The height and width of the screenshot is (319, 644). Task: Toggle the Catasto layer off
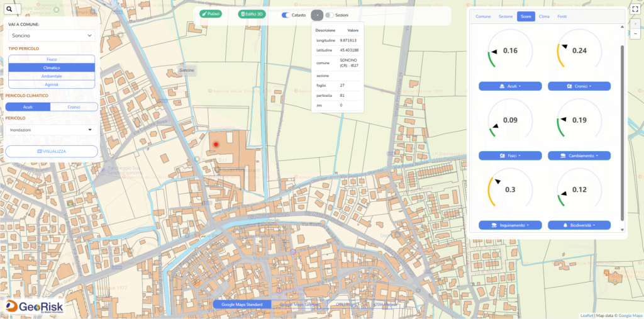click(x=286, y=14)
